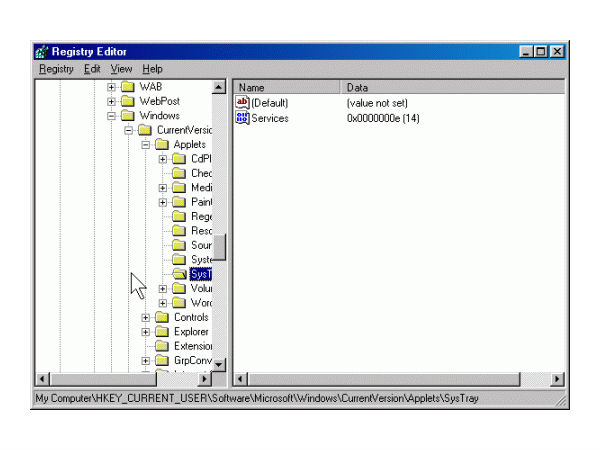This screenshot has width=600, height=450.
Task: Open the Help menu
Action: (x=152, y=69)
